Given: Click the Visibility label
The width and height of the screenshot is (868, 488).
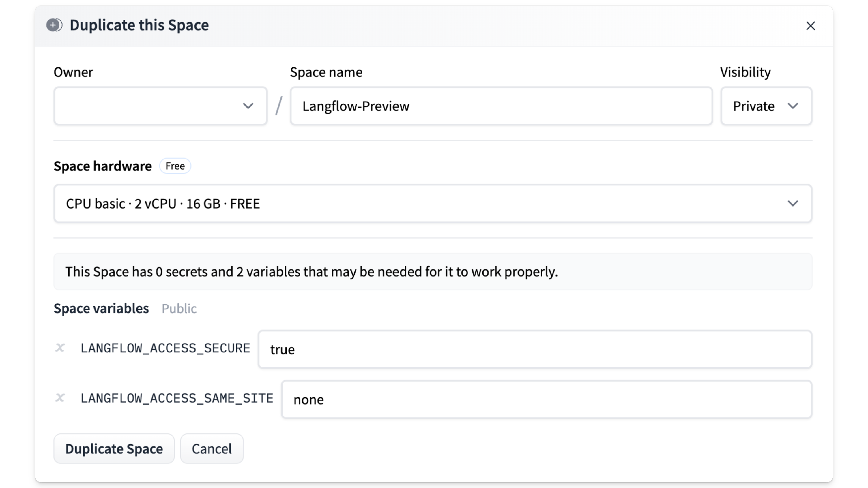Looking at the screenshot, I should coord(745,72).
